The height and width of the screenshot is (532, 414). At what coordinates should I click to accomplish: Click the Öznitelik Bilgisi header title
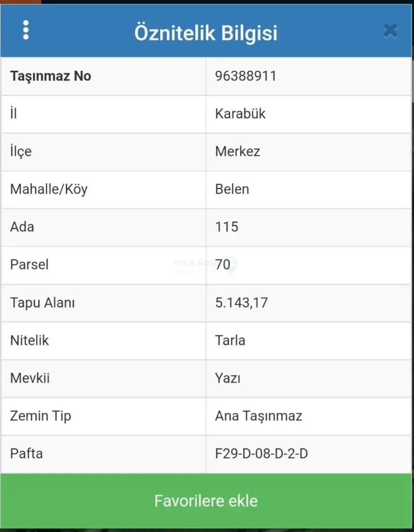pos(206,32)
